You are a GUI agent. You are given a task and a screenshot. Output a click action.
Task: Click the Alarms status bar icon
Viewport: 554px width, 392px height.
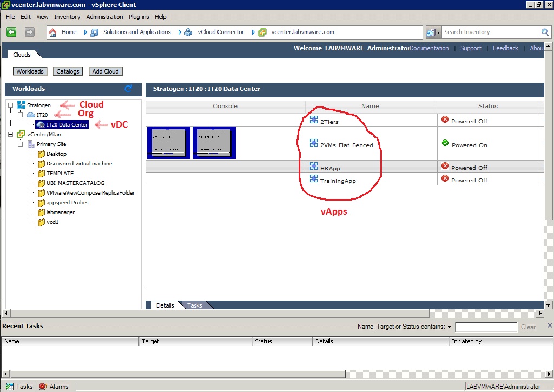[43, 387]
